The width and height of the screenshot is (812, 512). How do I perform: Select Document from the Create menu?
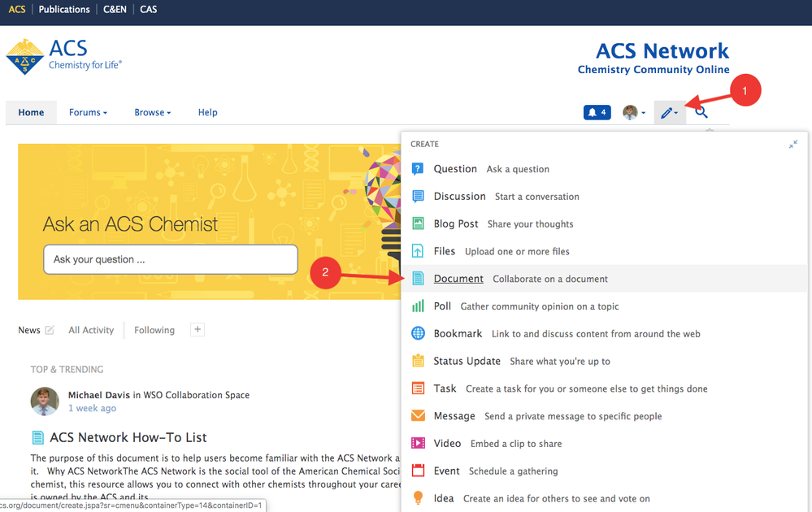click(x=458, y=279)
